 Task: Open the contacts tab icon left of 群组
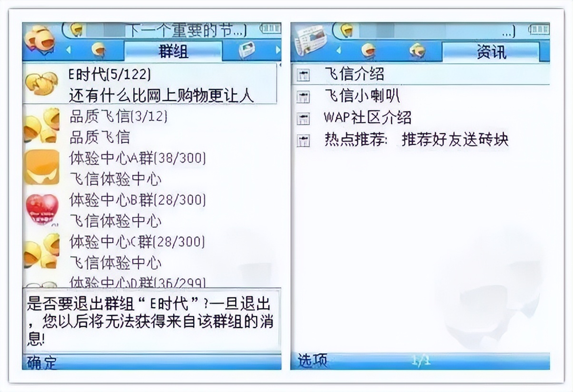(98, 49)
